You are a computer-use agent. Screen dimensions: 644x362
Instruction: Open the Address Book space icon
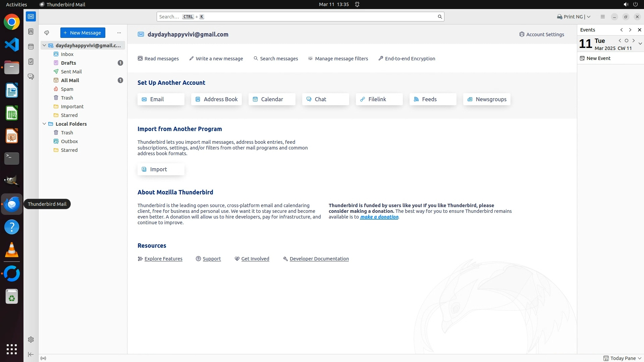(31, 32)
